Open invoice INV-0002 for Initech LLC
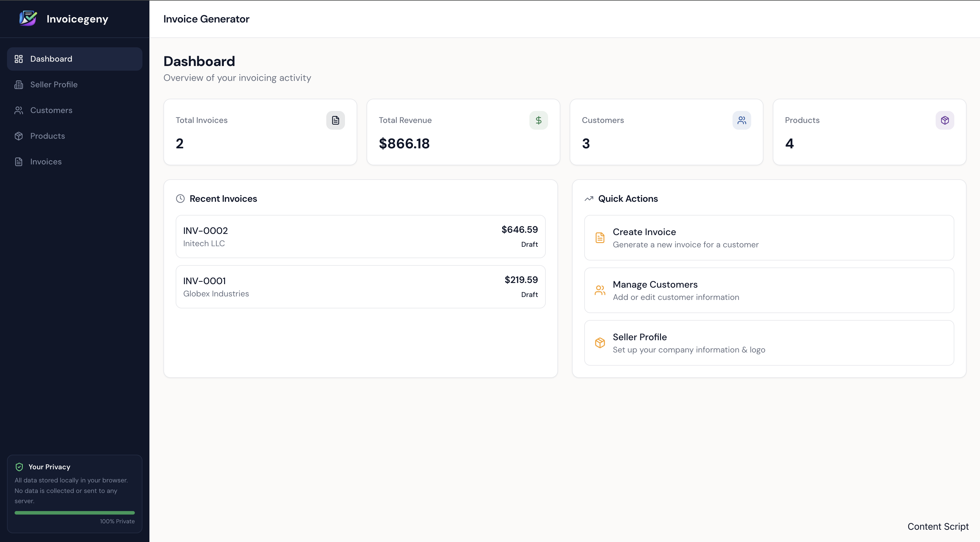 [x=360, y=236]
